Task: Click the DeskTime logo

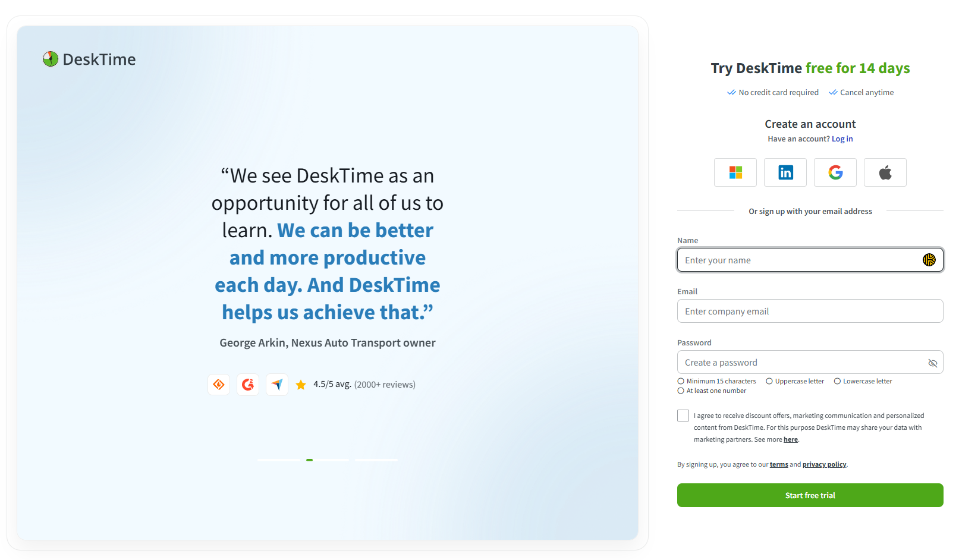Action: tap(89, 59)
